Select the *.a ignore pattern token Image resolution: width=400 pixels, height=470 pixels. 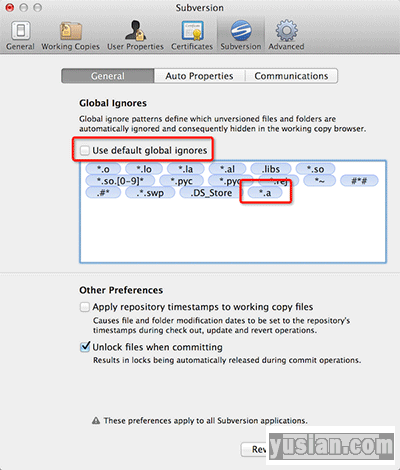coord(265,193)
